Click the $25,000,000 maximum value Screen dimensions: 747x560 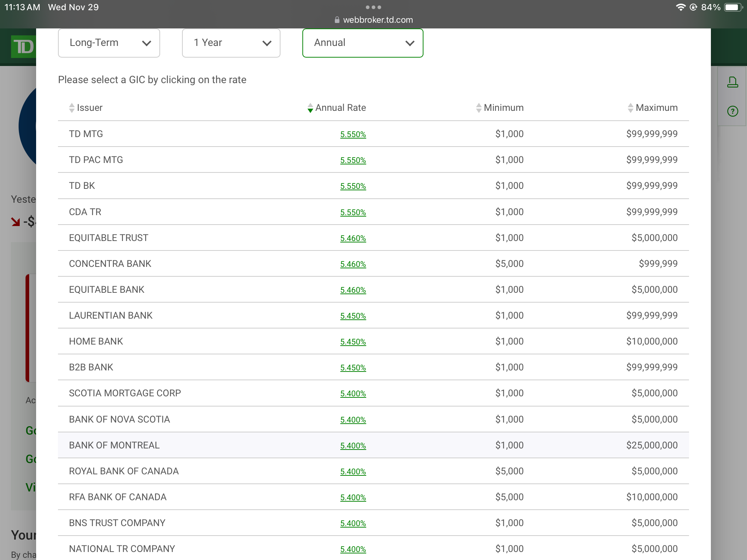click(652, 446)
